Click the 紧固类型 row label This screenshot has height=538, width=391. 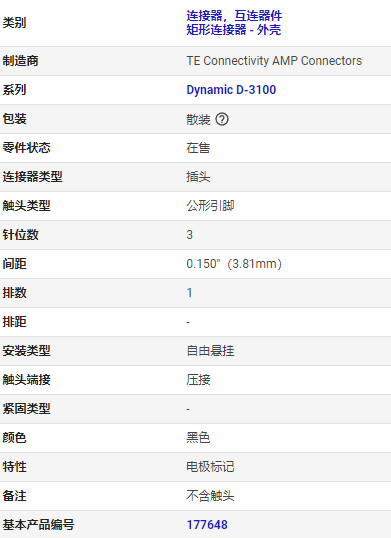coord(26,409)
